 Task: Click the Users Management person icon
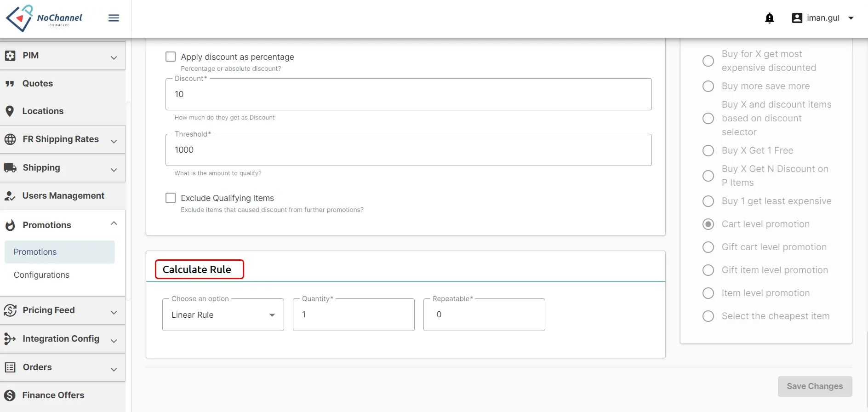pyautogui.click(x=10, y=196)
